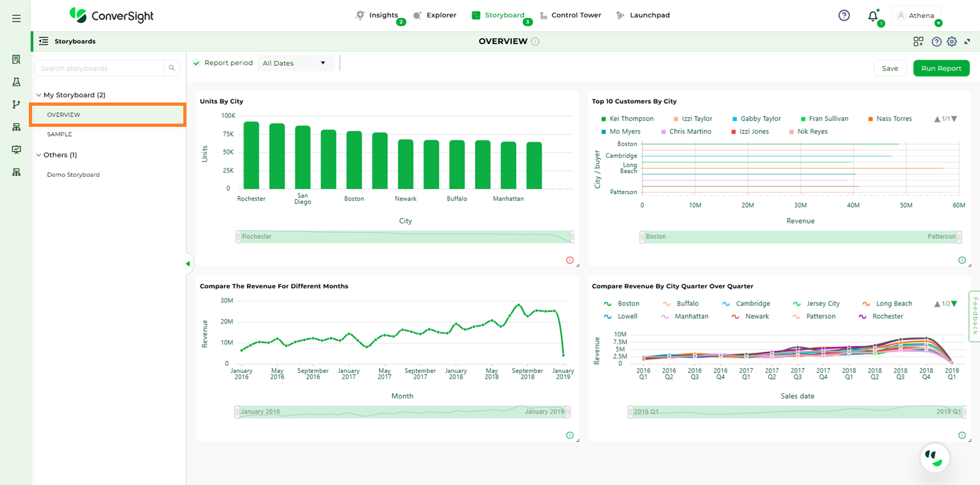Open storyboard settings gear icon

(952, 42)
